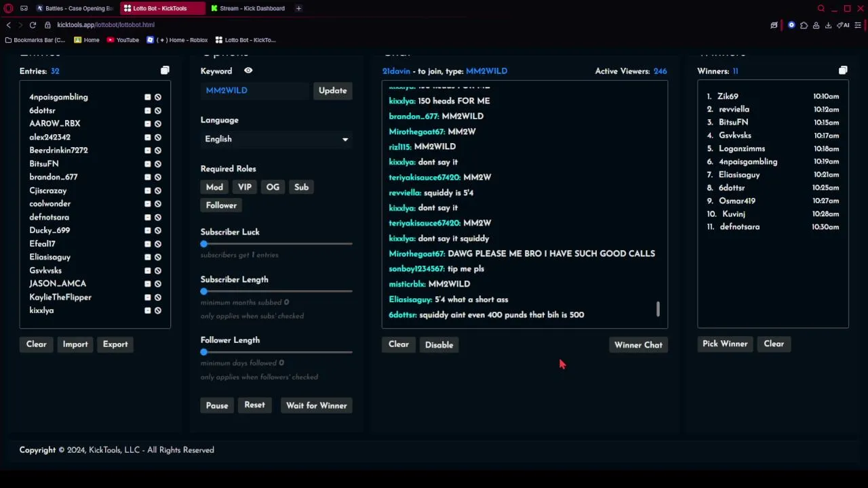Open the YouTube bookmark
This screenshot has width=868, height=488.
[123, 40]
